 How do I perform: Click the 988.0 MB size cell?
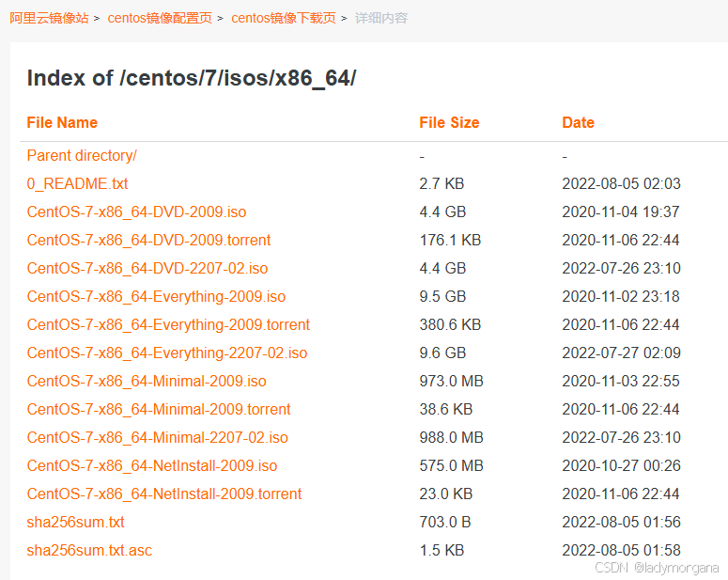452,437
